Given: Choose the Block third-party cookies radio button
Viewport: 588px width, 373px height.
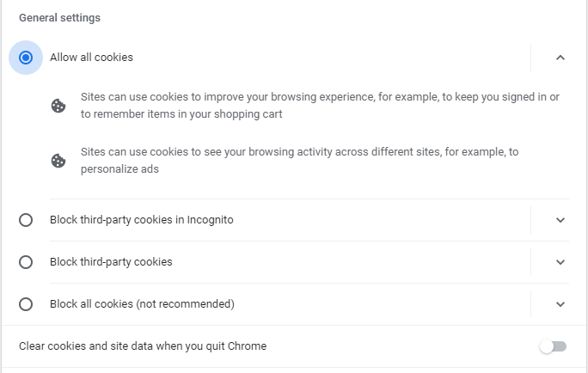Looking at the screenshot, I should (26, 262).
